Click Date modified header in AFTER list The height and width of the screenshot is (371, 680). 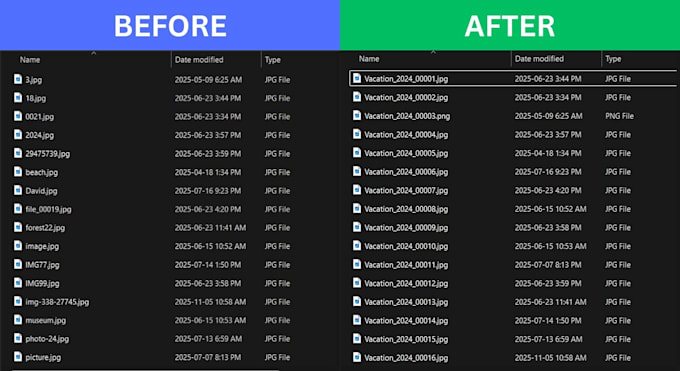click(539, 59)
